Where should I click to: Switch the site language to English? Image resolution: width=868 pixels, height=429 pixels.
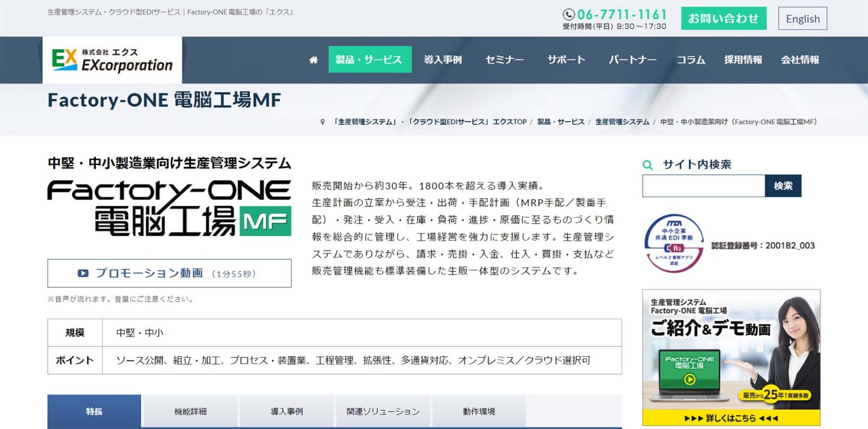802,18
